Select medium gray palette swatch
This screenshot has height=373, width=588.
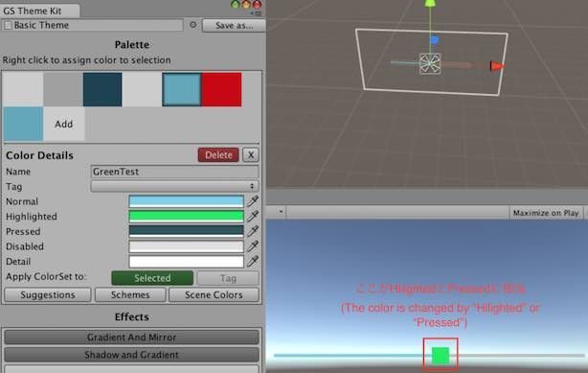63,89
